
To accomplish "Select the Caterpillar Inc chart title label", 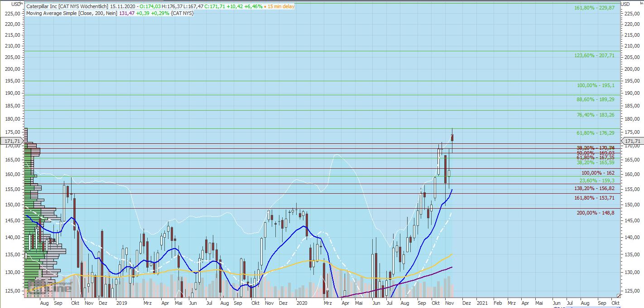I will tap(67, 6).
